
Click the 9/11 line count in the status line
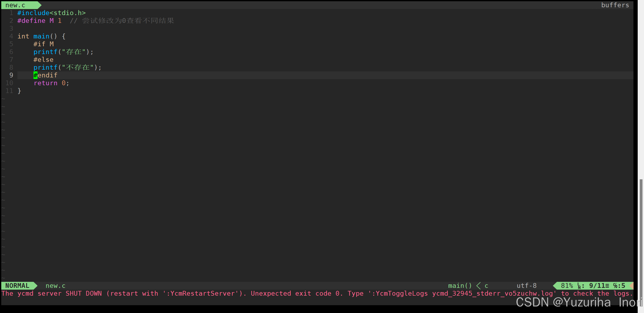[597, 286]
